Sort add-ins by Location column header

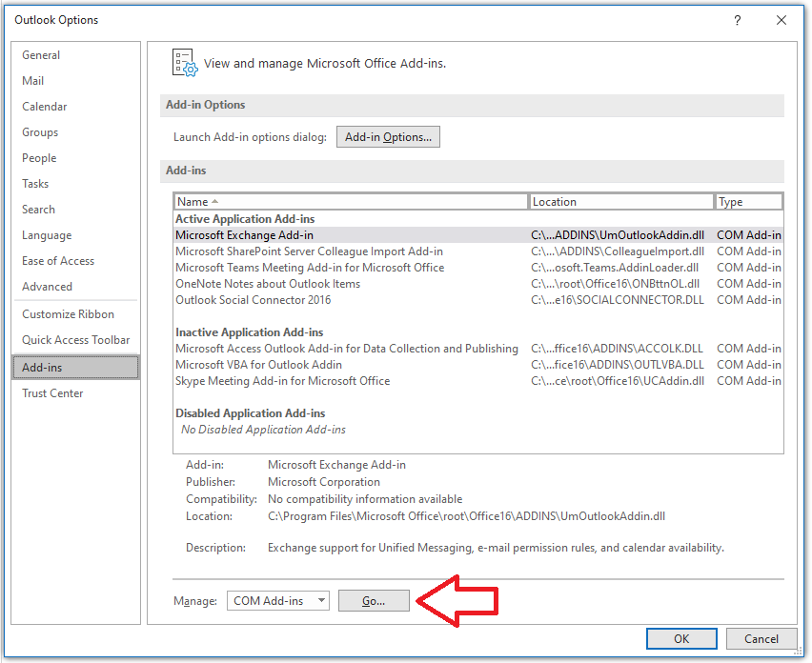click(x=620, y=202)
